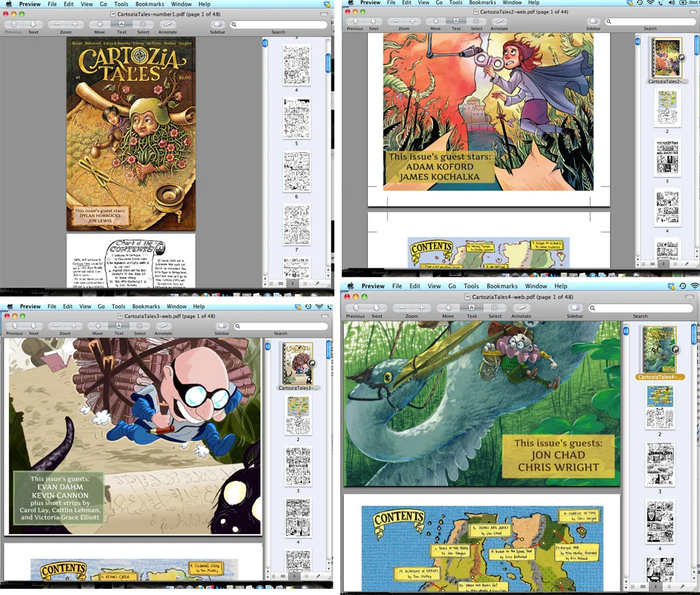Zoom in on CartoziaTales-number1.pdf window
The image size is (700, 595).
[75, 25]
